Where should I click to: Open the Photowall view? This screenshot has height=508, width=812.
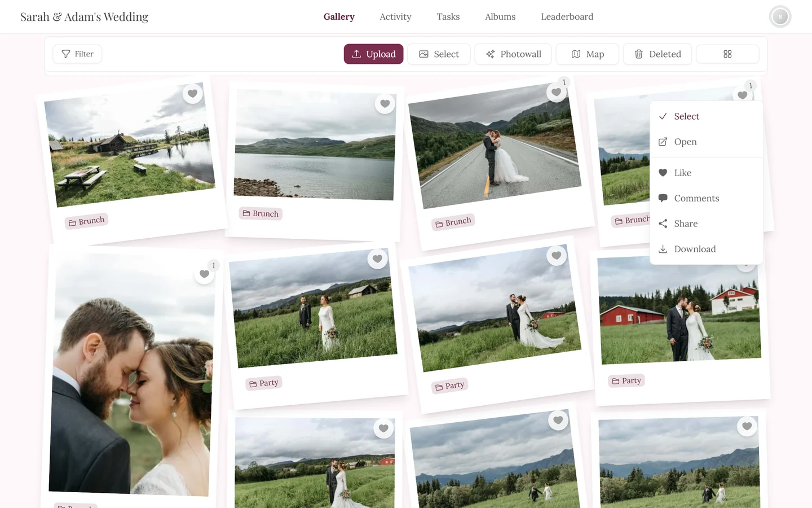pos(513,54)
